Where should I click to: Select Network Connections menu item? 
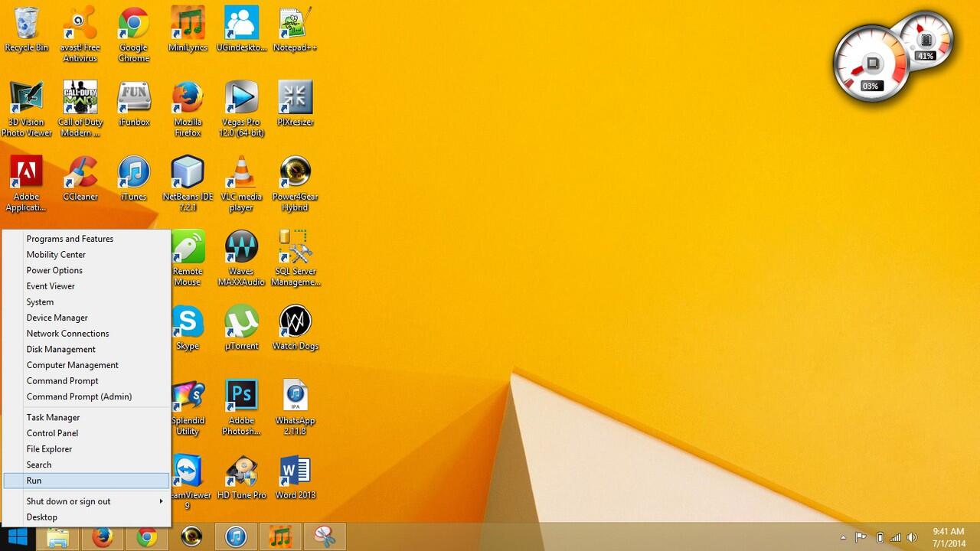pyautogui.click(x=87, y=334)
